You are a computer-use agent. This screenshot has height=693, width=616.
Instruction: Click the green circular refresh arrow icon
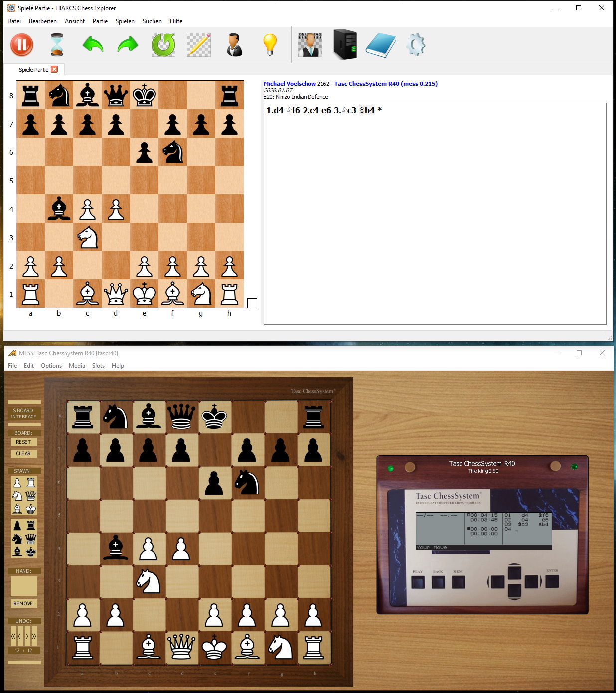[x=163, y=45]
